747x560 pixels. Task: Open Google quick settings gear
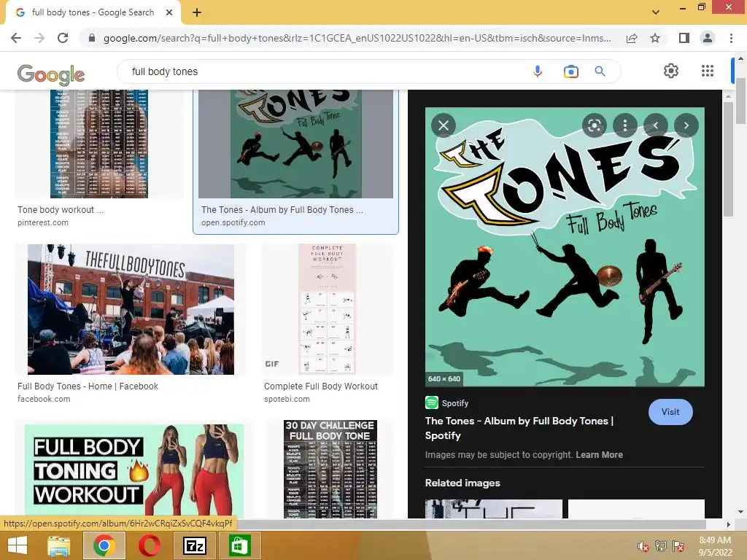coord(671,71)
